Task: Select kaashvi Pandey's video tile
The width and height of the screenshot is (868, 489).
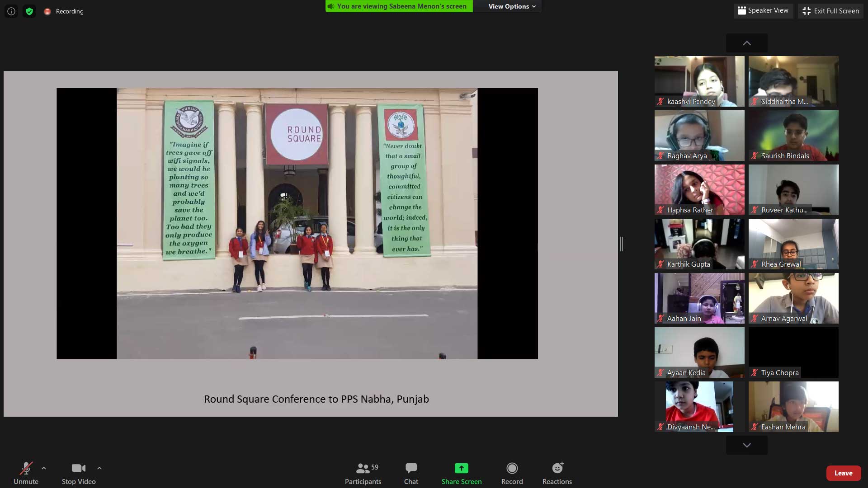Action: (x=699, y=81)
